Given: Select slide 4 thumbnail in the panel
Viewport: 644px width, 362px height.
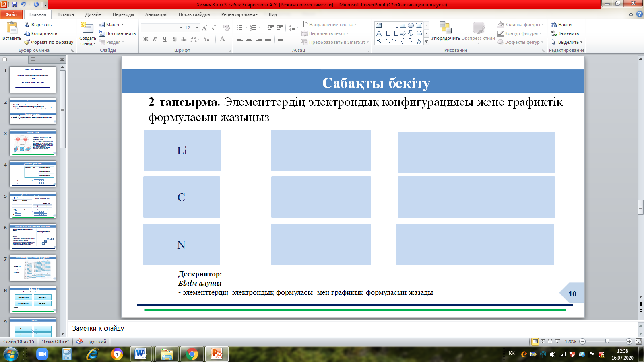Looking at the screenshot, I should [33, 174].
